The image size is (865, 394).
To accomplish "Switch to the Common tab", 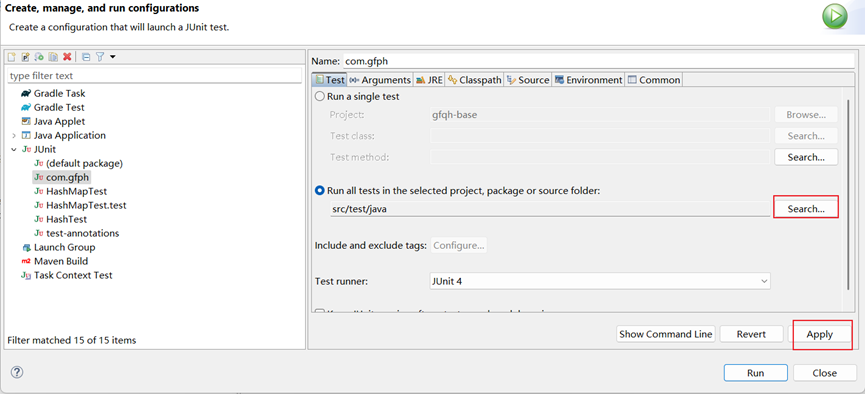I will pos(654,80).
